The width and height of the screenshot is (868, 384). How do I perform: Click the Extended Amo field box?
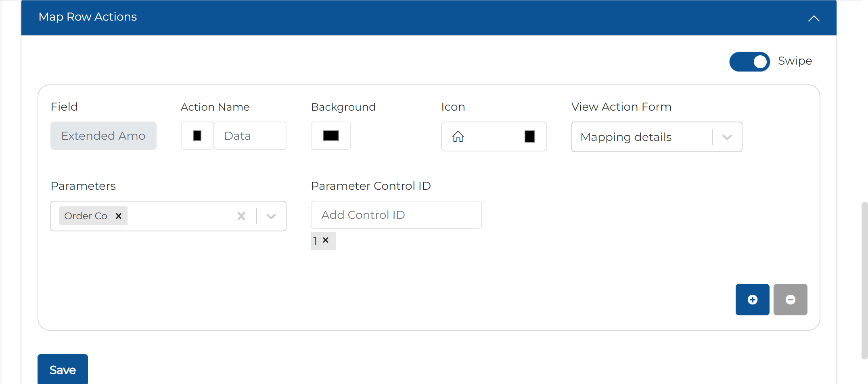[x=103, y=136]
